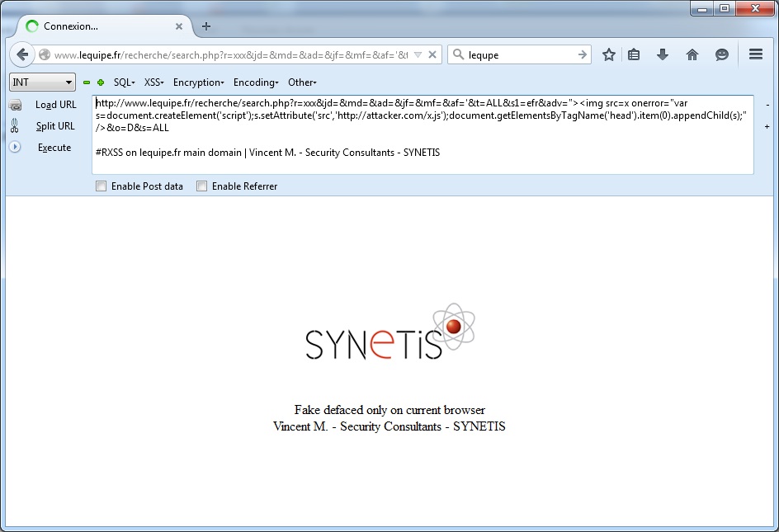Click 'Fake defaced only on current browser' text

point(389,410)
